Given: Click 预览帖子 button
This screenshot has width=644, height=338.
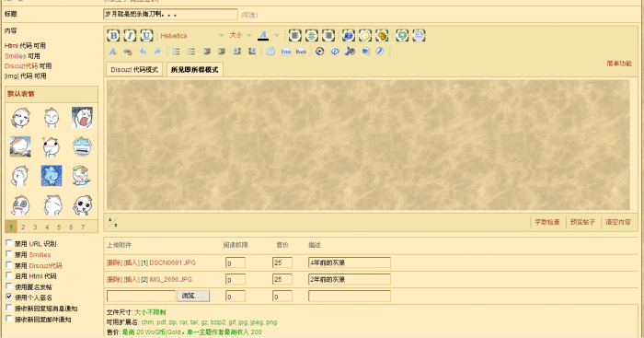Looking at the screenshot, I should point(582,222).
